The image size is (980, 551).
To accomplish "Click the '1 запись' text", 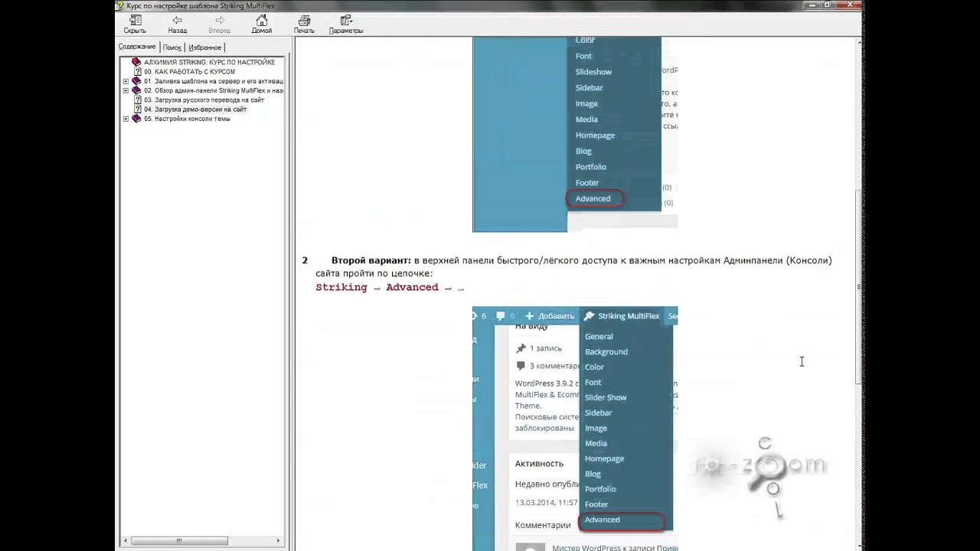I will click(545, 349).
